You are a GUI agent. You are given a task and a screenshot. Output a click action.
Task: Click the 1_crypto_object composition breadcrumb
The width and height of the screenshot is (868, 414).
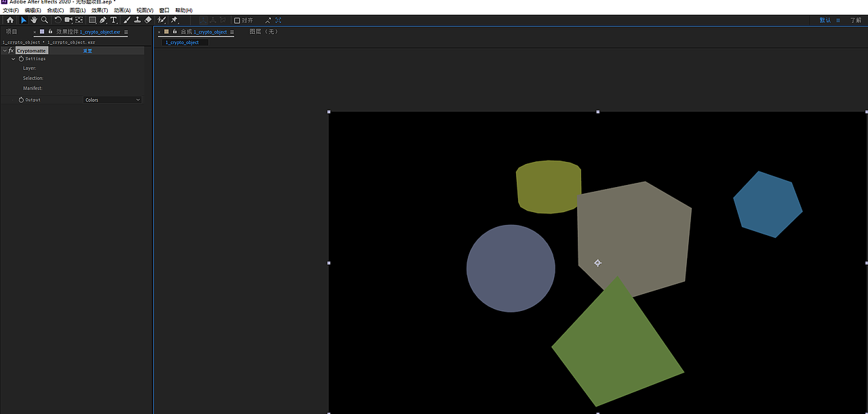coord(182,42)
